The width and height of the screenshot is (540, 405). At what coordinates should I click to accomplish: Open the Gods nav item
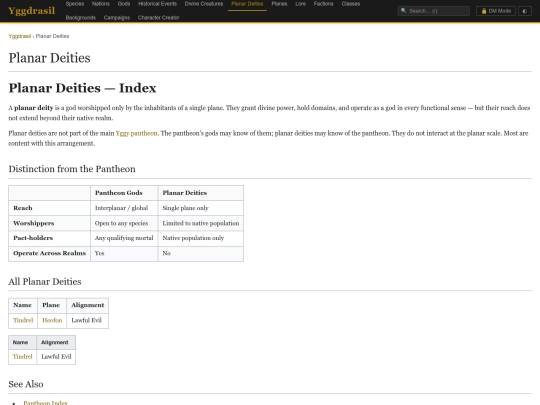(x=124, y=4)
